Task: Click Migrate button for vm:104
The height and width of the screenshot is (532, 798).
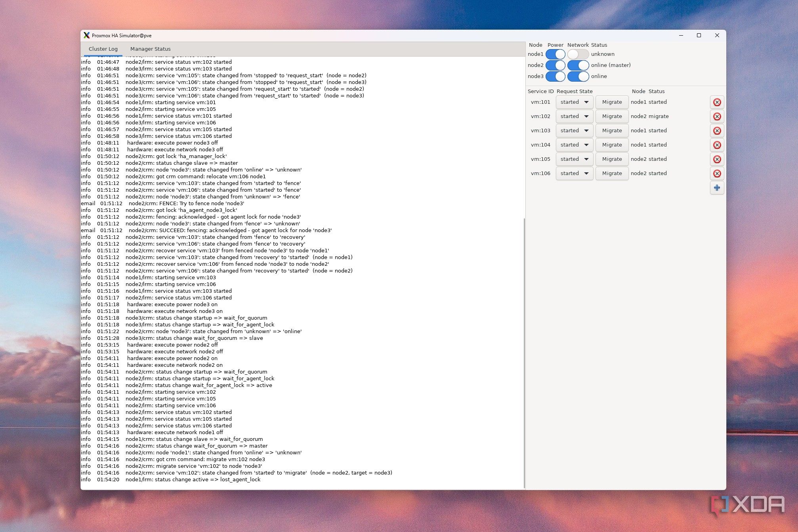Action: [x=612, y=145]
